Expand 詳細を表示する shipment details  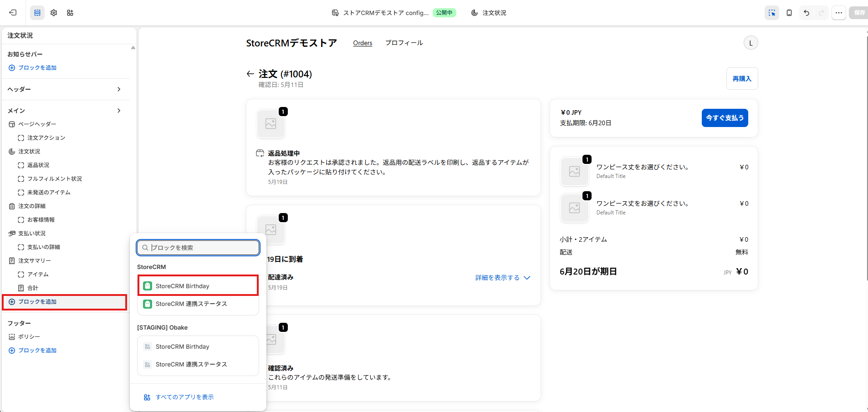coord(503,278)
